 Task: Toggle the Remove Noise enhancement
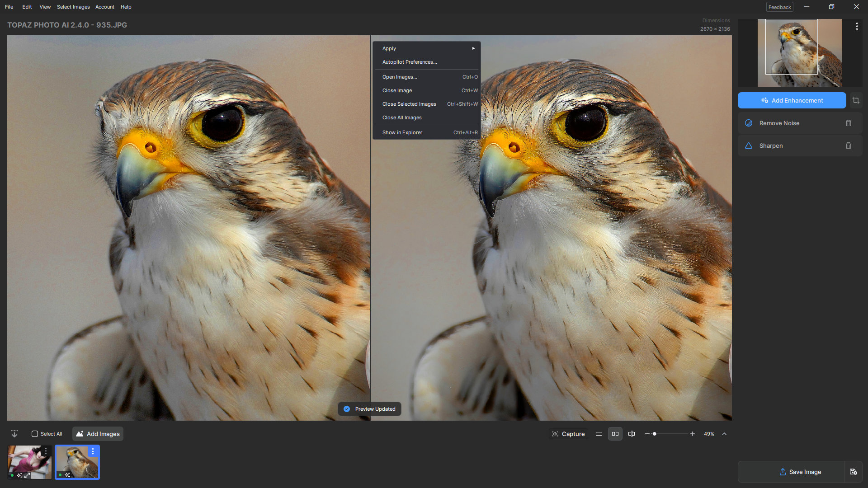click(749, 123)
